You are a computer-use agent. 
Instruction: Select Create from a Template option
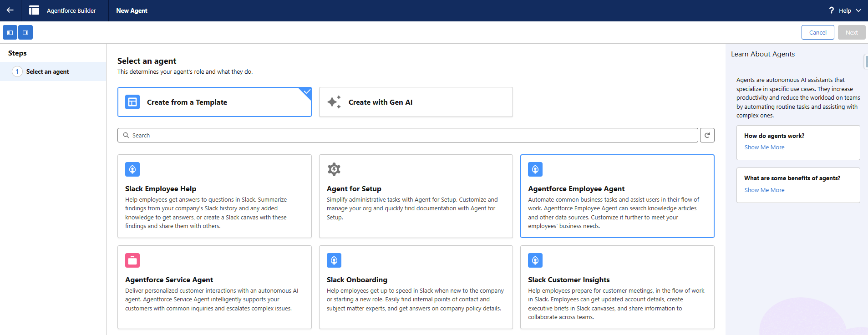click(214, 102)
